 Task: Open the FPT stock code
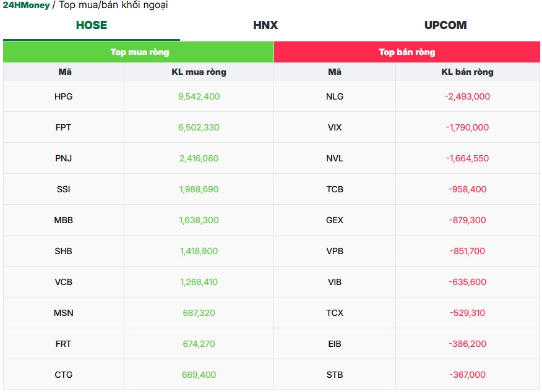[x=64, y=127]
